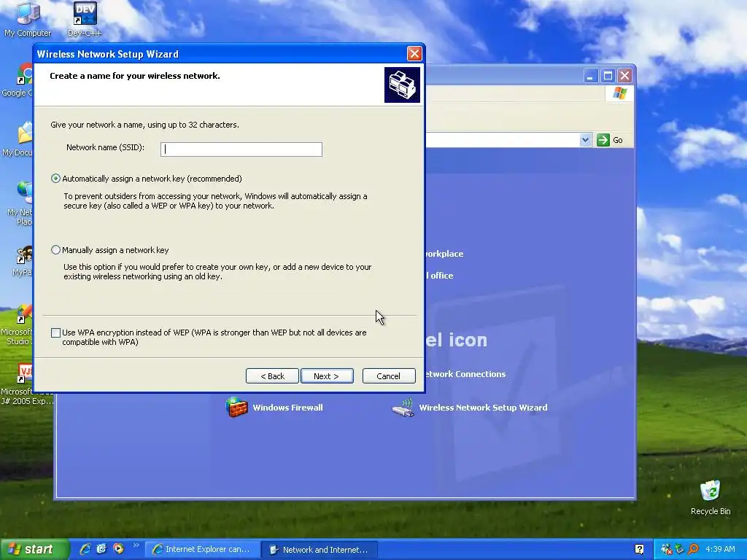
Task: Cancel the Wireless Network Setup Wizard
Action: [x=389, y=376]
